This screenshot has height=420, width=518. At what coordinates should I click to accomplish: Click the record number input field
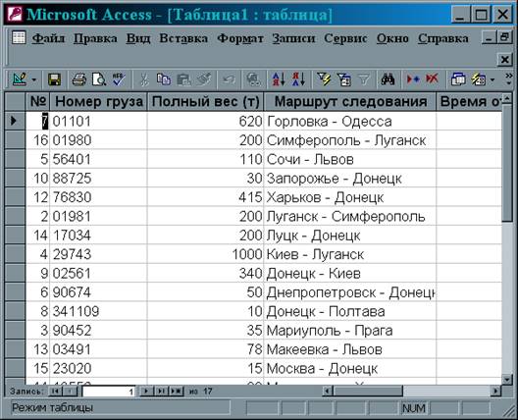[109, 392]
